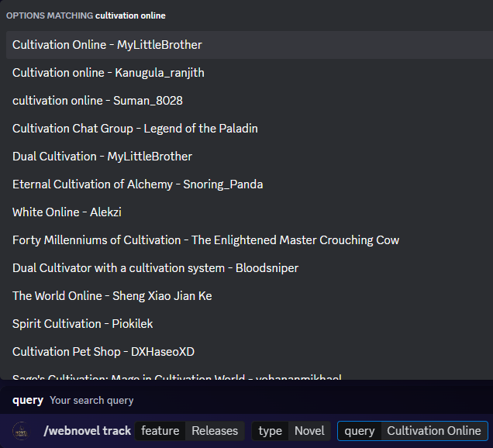Choose Dual Cultivator with a cultivation system
The width and height of the screenshot is (493, 448).
point(155,268)
